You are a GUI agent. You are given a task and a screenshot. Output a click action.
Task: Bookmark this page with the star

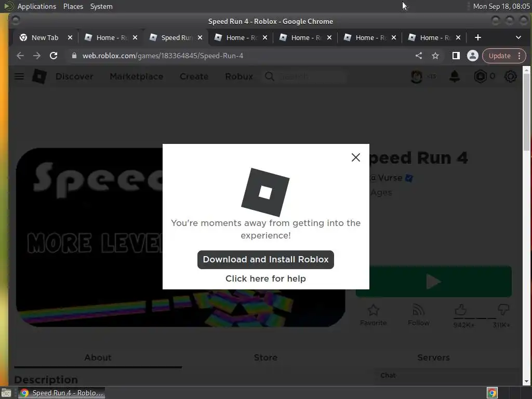click(435, 56)
